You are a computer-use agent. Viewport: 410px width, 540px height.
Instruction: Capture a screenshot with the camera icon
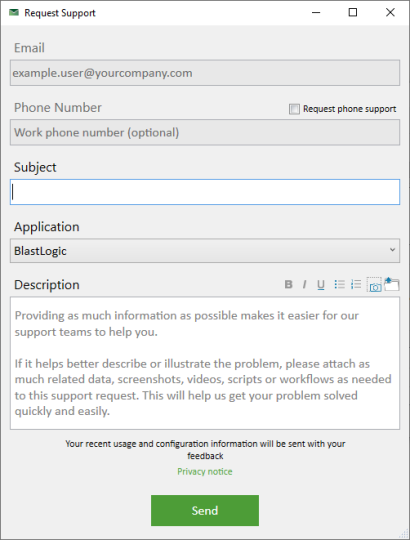tap(374, 285)
